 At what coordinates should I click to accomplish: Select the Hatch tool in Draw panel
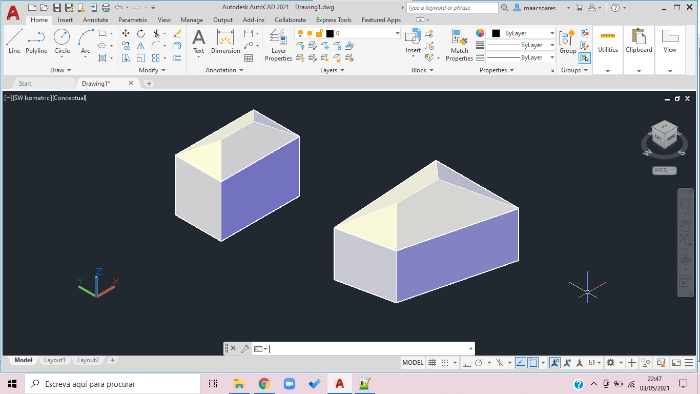pyautogui.click(x=103, y=58)
